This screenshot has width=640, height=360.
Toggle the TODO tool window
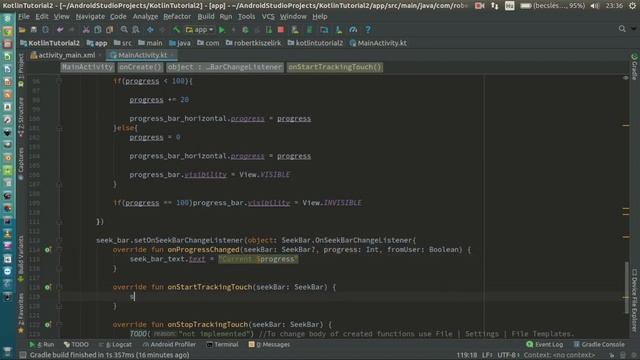click(x=76, y=344)
